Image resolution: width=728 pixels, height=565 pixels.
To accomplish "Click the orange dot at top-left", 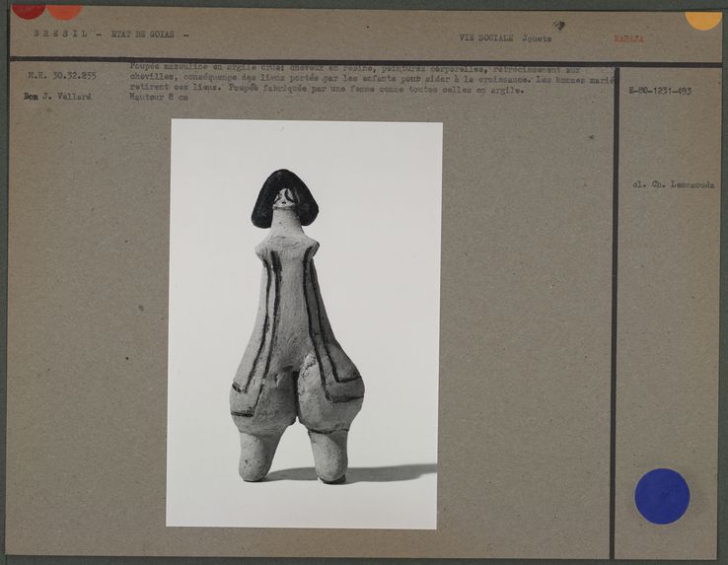I will coord(64,11).
